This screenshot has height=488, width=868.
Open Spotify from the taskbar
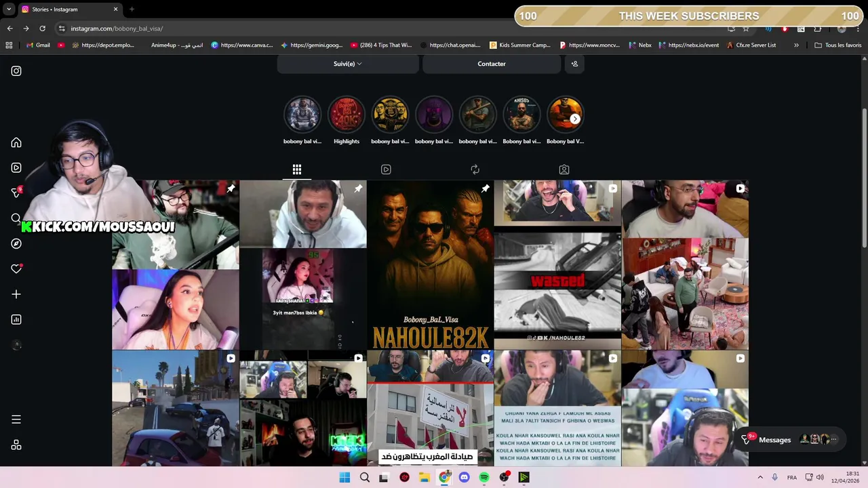[x=484, y=477]
